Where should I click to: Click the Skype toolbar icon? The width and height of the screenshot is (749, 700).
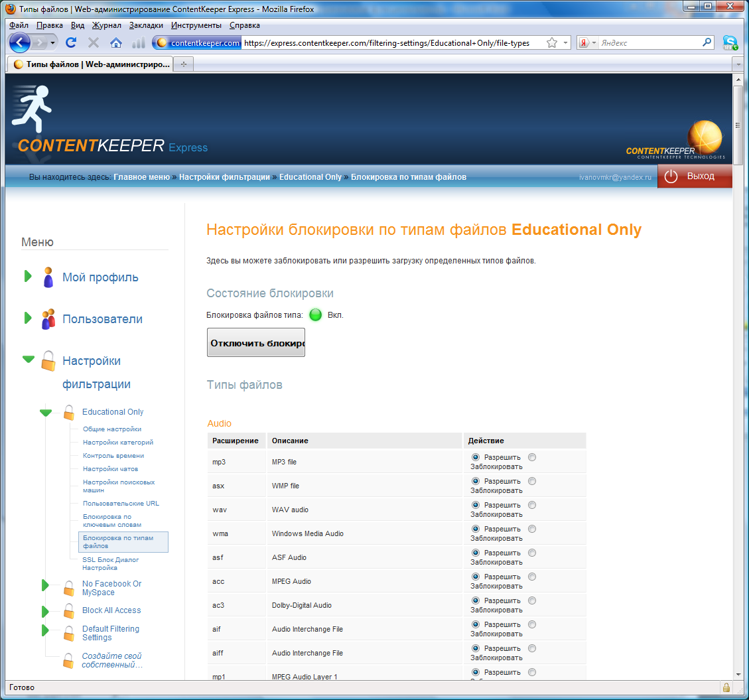pos(730,43)
